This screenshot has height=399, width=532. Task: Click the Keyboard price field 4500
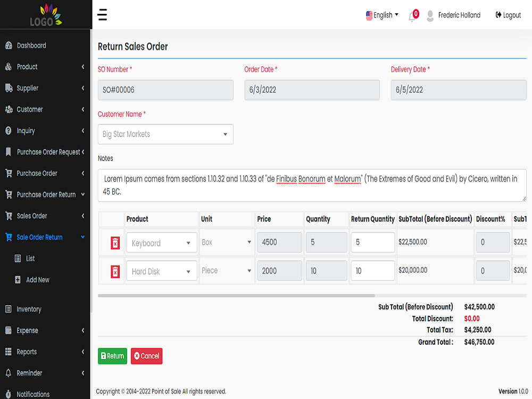coord(279,242)
